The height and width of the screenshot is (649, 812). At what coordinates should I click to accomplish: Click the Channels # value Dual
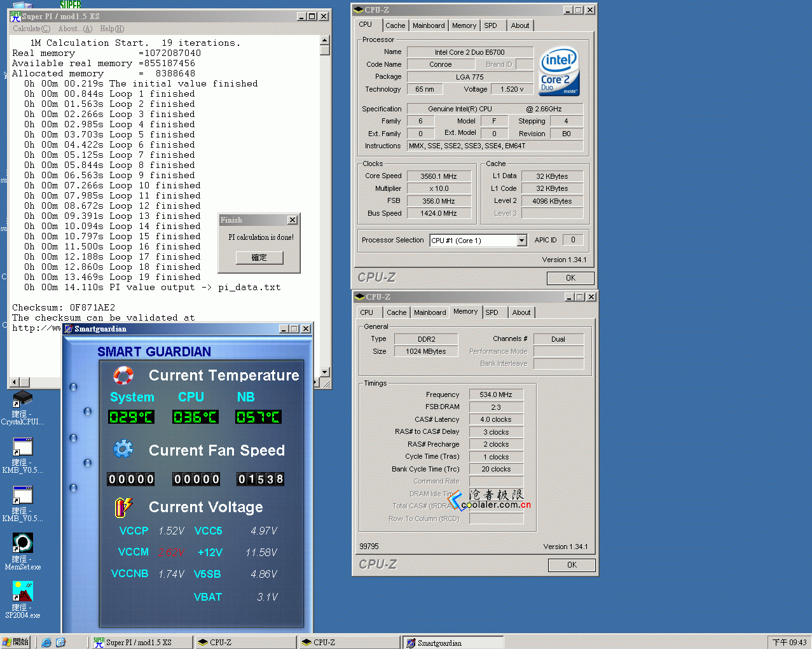pyautogui.click(x=558, y=339)
